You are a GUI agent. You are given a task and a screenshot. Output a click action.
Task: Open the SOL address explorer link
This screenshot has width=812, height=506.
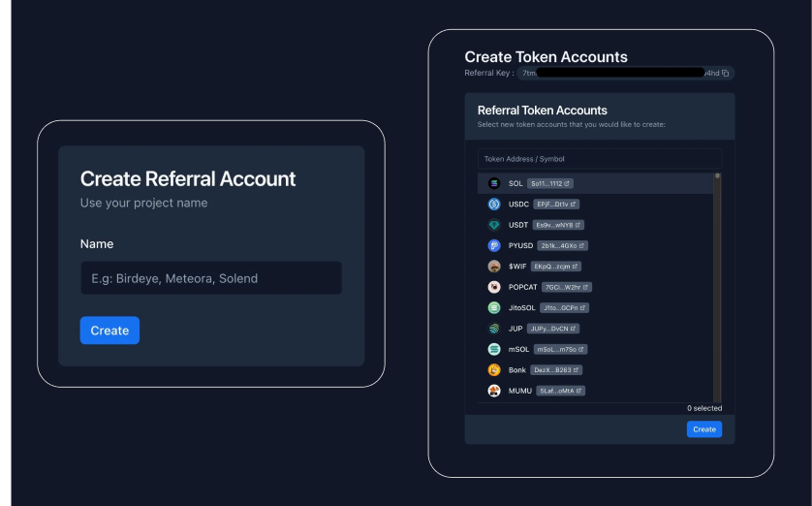pos(569,183)
